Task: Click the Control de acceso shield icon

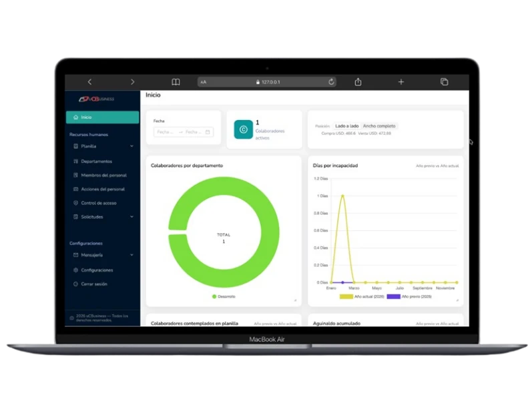Action: tap(75, 203)
